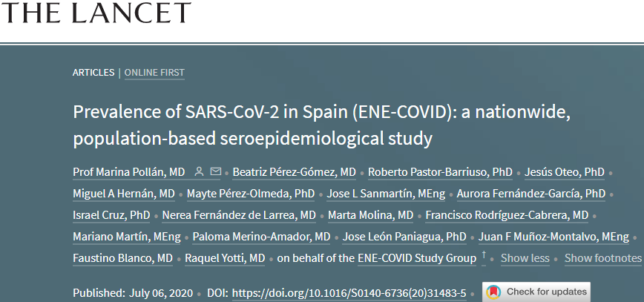
Task: Click the Check for updates bookmark icon
Action: (493, 292)
